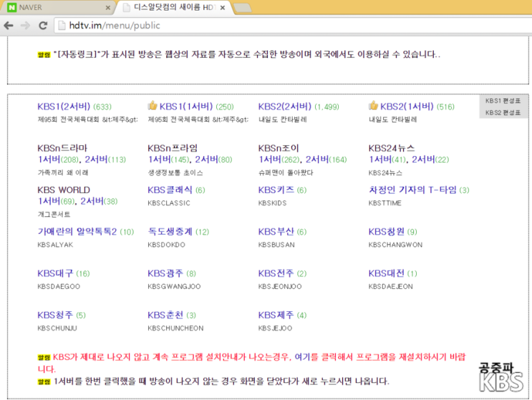Click 알림 badge beside 1서버를 한번 notice
The width and height of the screenshot is (532, 400).
pyautogui.click(x=44, y=381)
